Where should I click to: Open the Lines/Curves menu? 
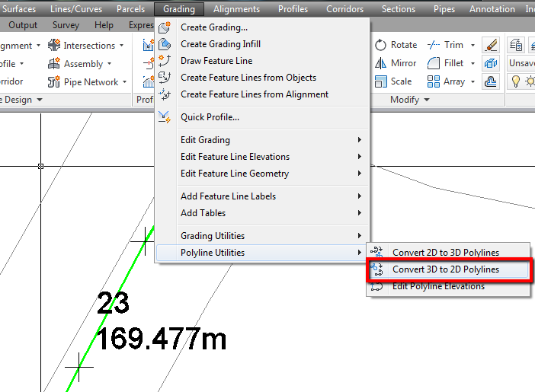[76, 9]
